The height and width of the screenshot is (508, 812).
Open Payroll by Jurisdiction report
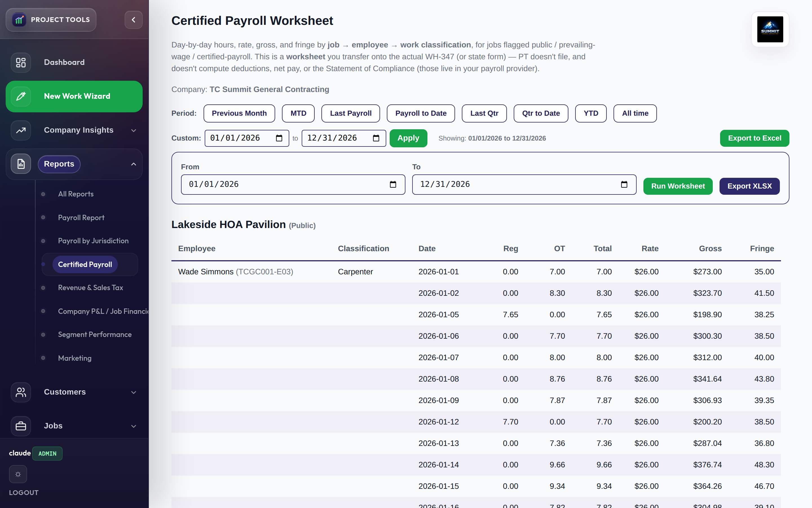pos(93,241)
